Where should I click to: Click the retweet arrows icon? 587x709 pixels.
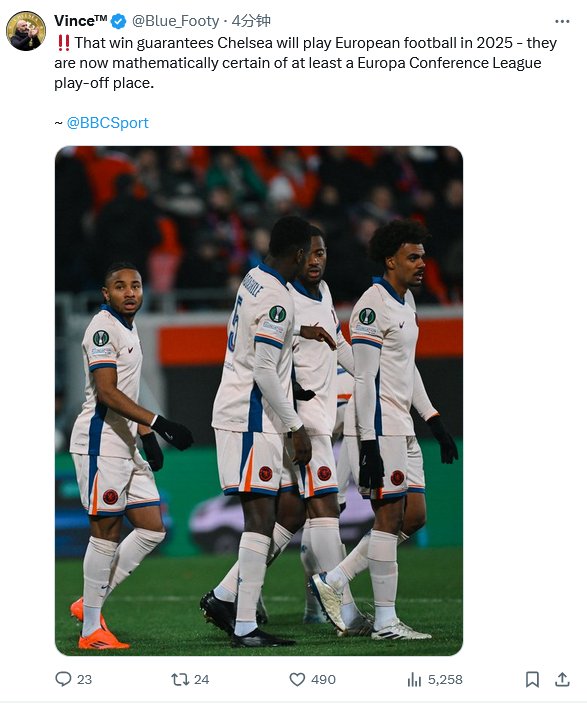click(180, 679)
